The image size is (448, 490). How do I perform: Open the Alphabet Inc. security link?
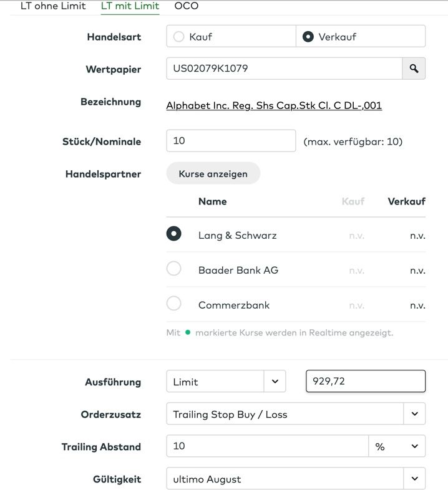274,105
